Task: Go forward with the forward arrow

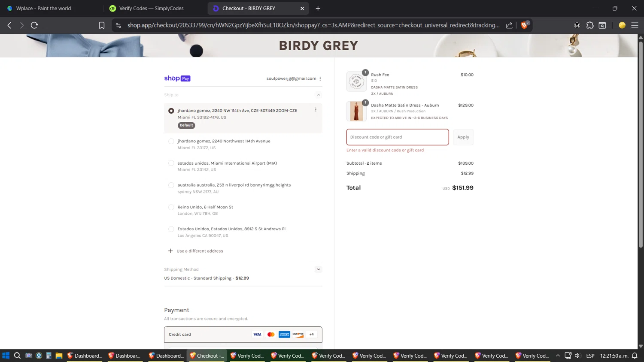Action: (x=21, y=25)
